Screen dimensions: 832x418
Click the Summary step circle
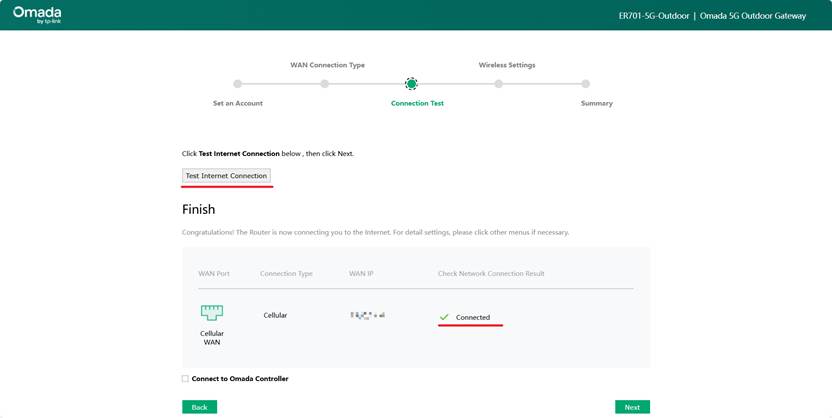[585, 84]
